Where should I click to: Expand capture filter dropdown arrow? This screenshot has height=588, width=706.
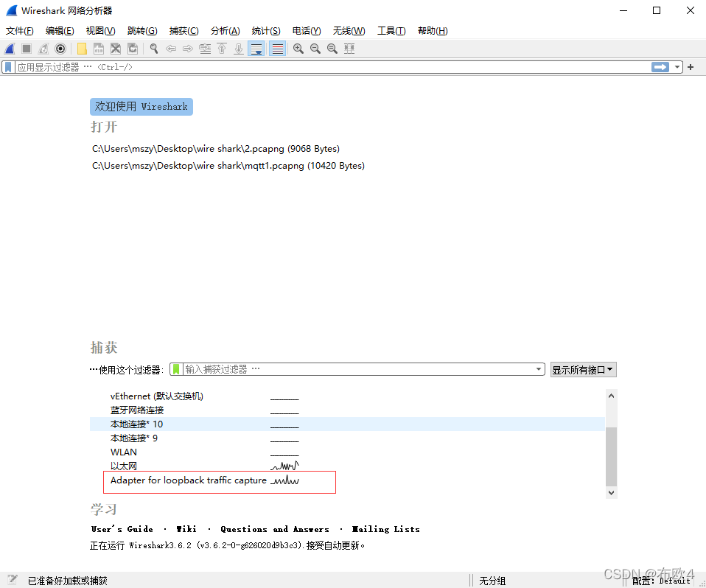[539, 369]
